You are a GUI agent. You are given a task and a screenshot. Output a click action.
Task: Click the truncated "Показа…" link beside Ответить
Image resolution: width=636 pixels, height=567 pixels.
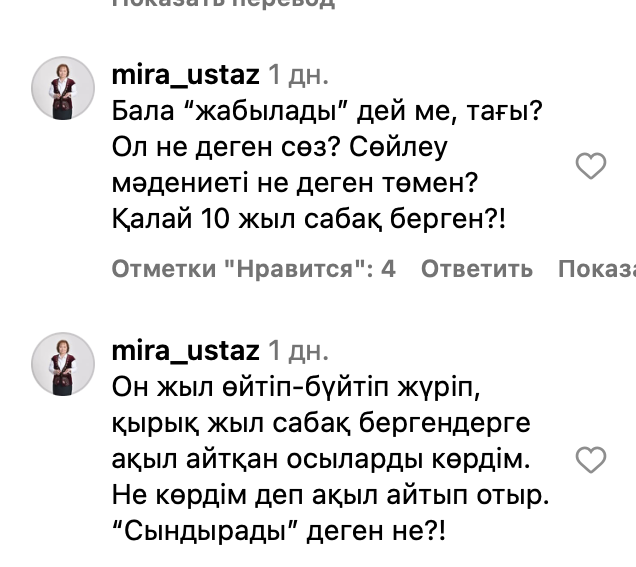pyautogui.click(x=596, y=269)
